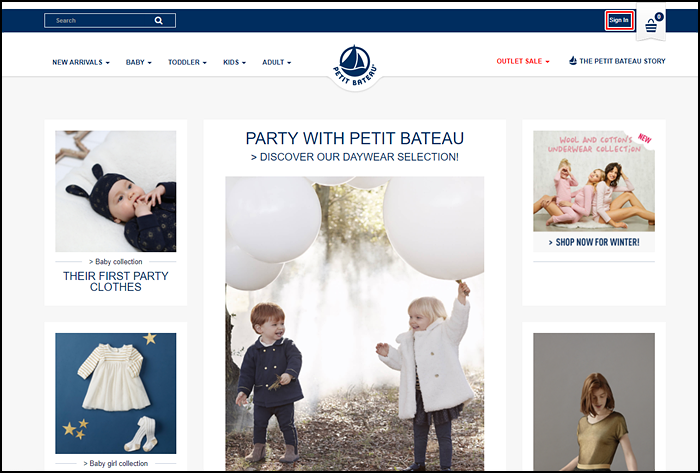The width and height of the screenshot is (700, 473).
Task: Click the search magnifier icon
Action: tap(158, 21)
